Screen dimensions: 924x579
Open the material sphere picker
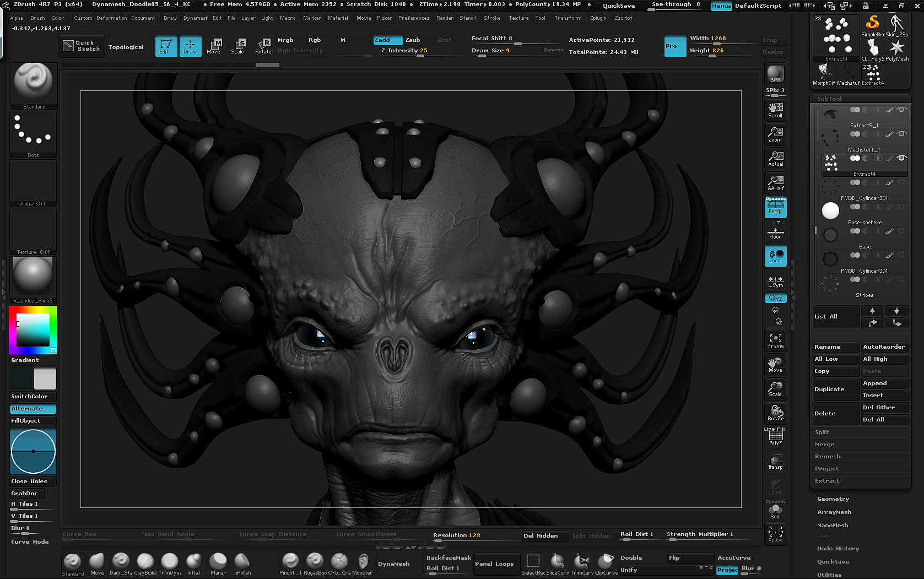[x=33, y=280]
